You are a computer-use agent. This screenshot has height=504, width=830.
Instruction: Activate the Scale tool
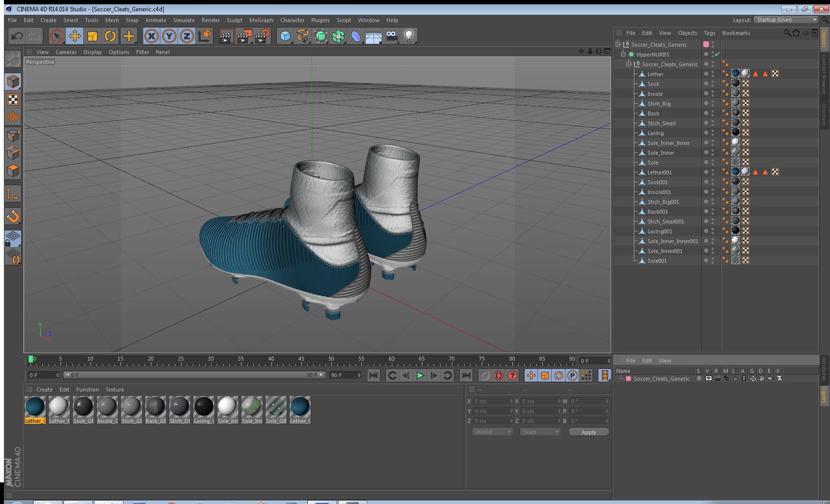92,36
